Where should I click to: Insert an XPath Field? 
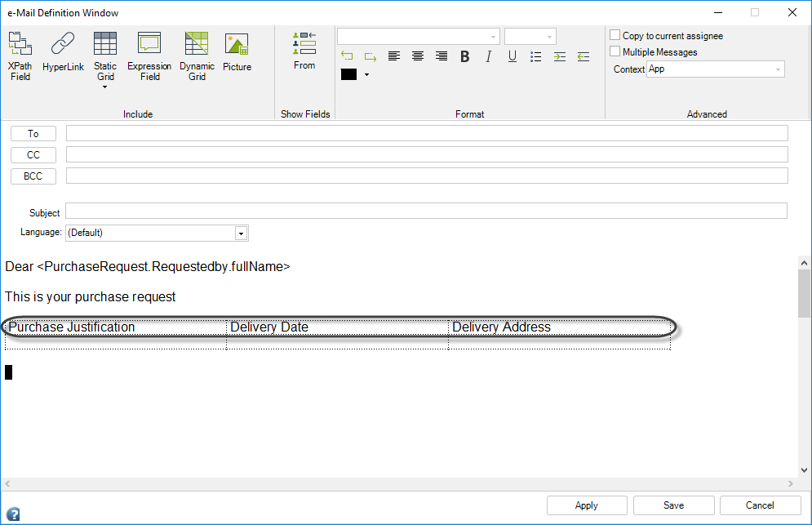click(x=20, y=56)
